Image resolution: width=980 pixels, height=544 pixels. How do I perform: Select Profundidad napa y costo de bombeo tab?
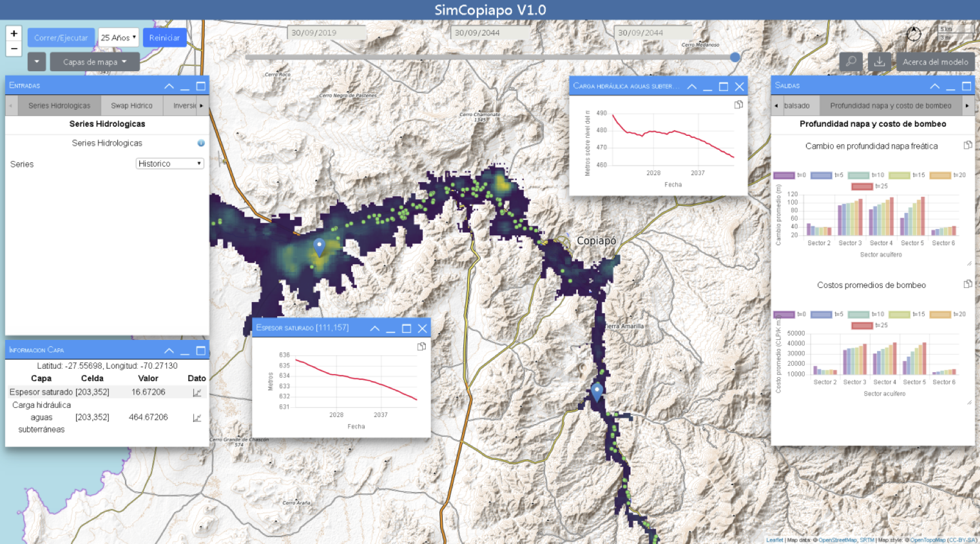pyautogui.click(x=891, y=106)
